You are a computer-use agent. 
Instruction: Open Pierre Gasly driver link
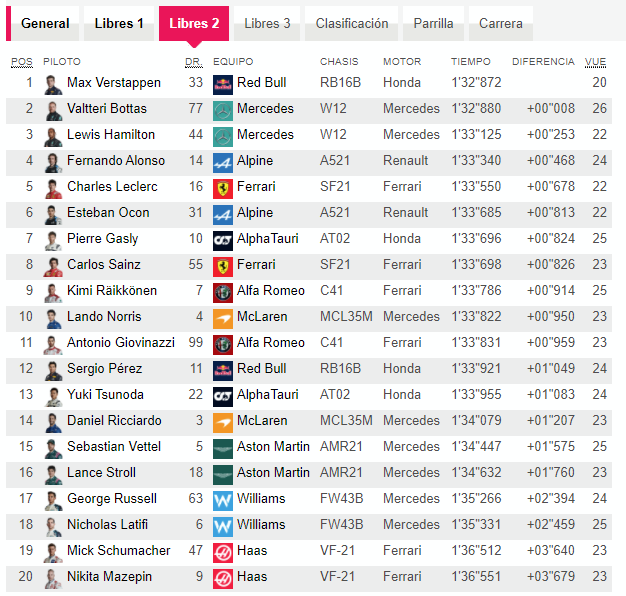(x=103, y=239)
